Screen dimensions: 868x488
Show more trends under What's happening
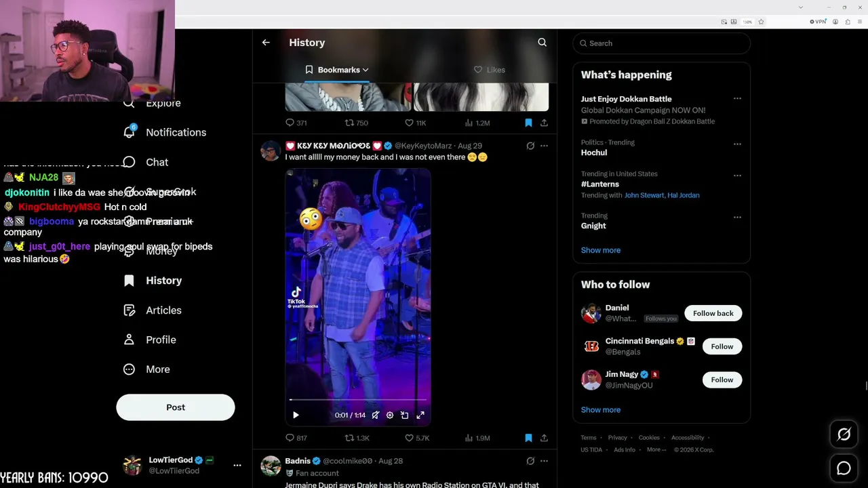click(x=601, y=250)
